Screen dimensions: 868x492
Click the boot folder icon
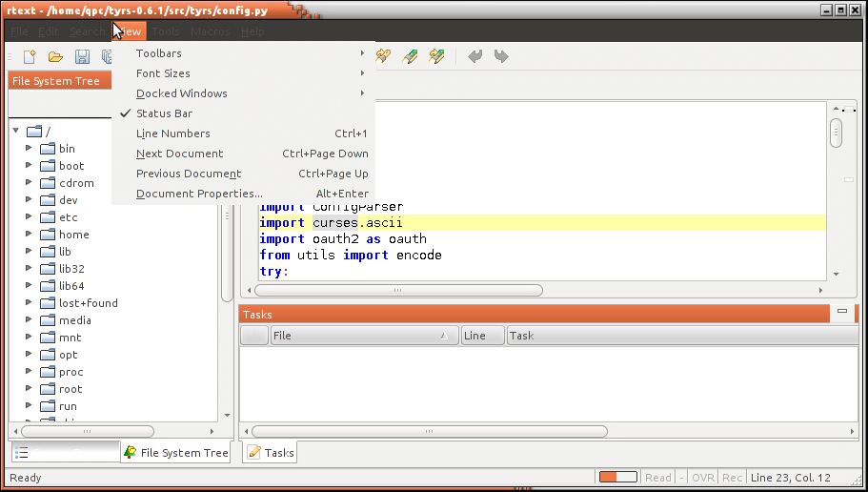coord(48,166)
